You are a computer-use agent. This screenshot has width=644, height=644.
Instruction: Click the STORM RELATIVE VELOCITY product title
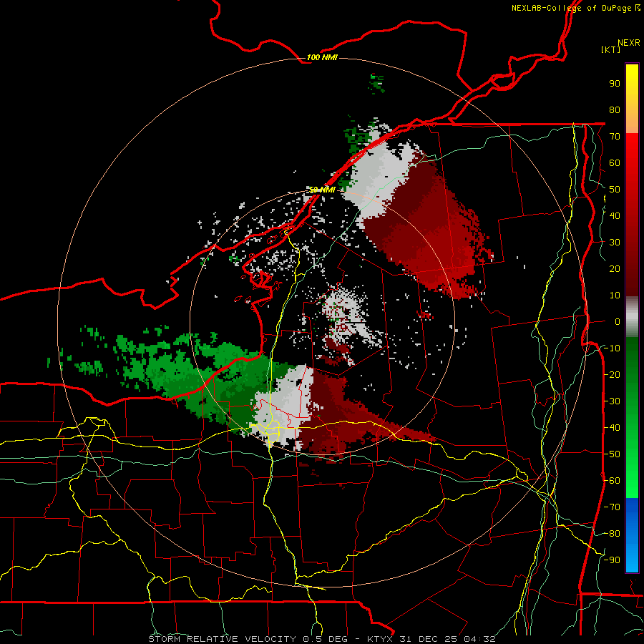pos(223,639)
